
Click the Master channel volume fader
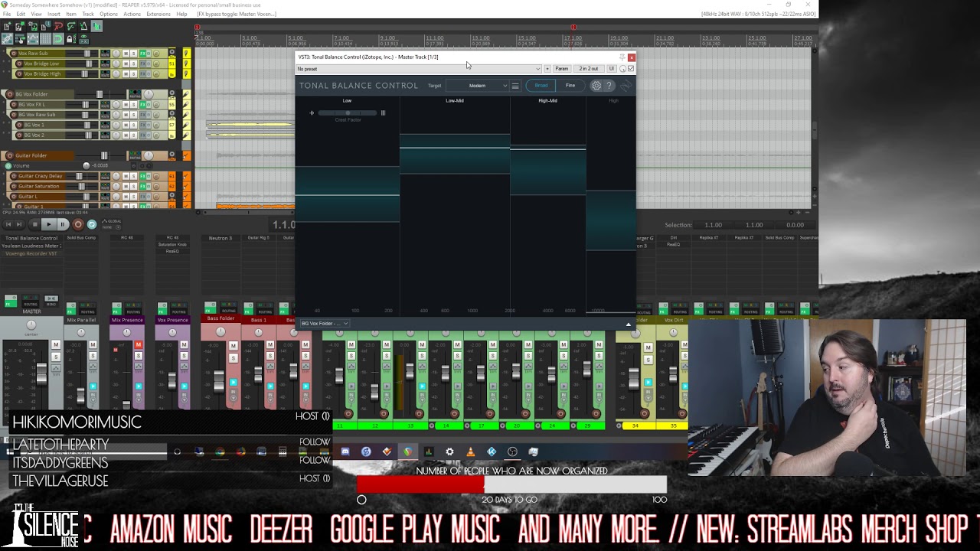(x=41, y=373)
